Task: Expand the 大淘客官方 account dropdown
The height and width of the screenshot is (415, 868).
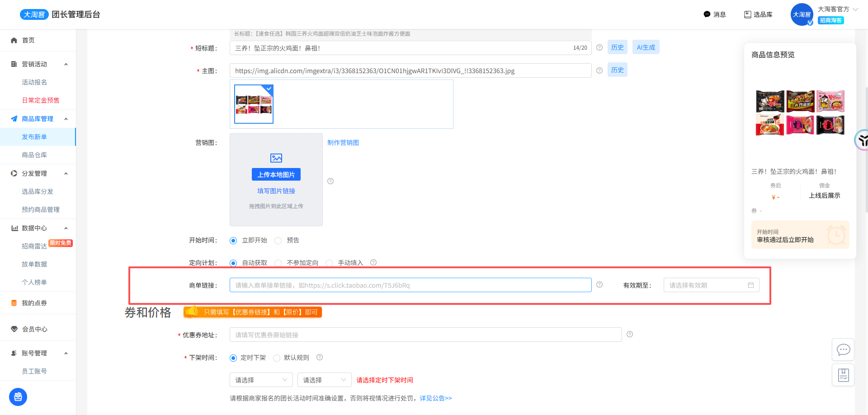Action: [855, 9]
